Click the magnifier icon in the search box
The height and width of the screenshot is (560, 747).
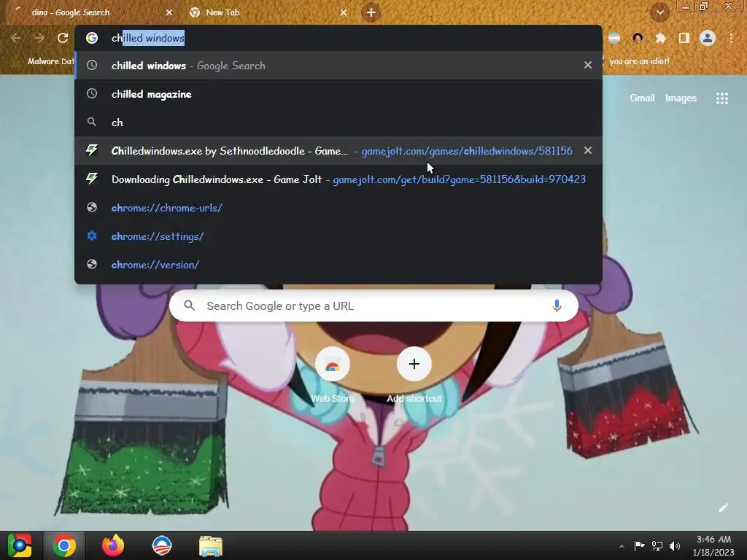pyautogui.click(x=189, y=306)
